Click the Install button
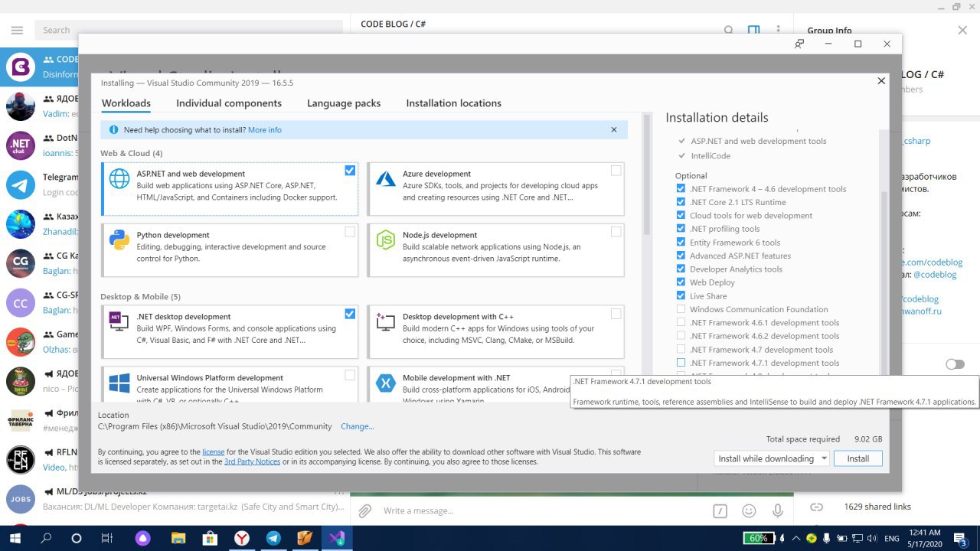This screenshot has height=551, width=980. [858, 458]
